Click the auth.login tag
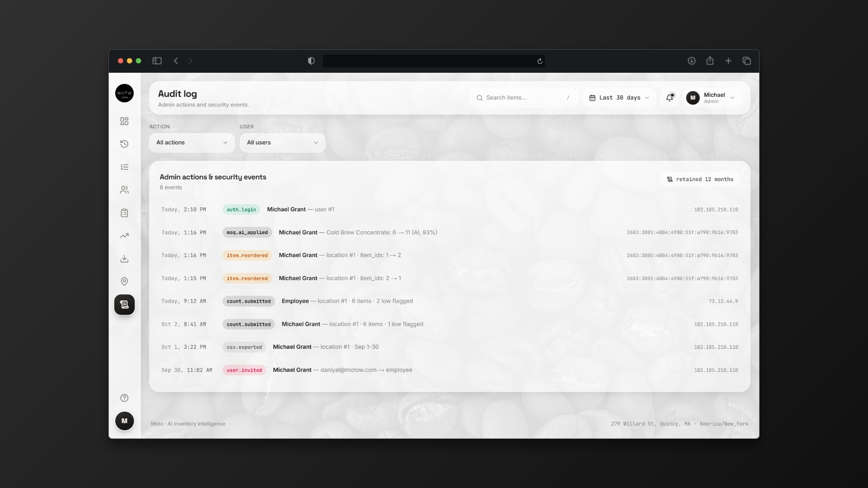This screenshot has width=868, height=488. click(241, 210)
